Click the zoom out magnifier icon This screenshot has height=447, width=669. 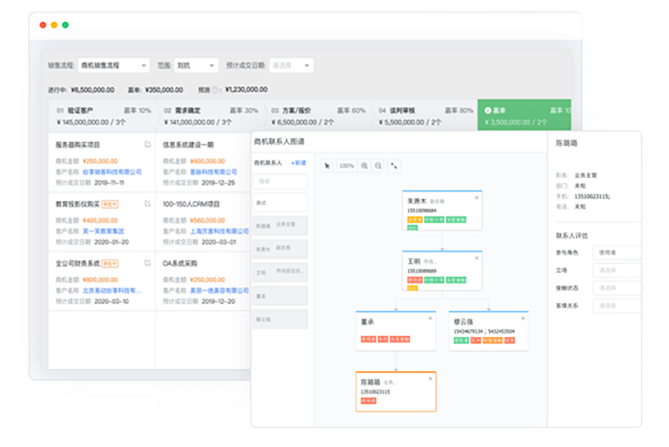tap(378, 166)
